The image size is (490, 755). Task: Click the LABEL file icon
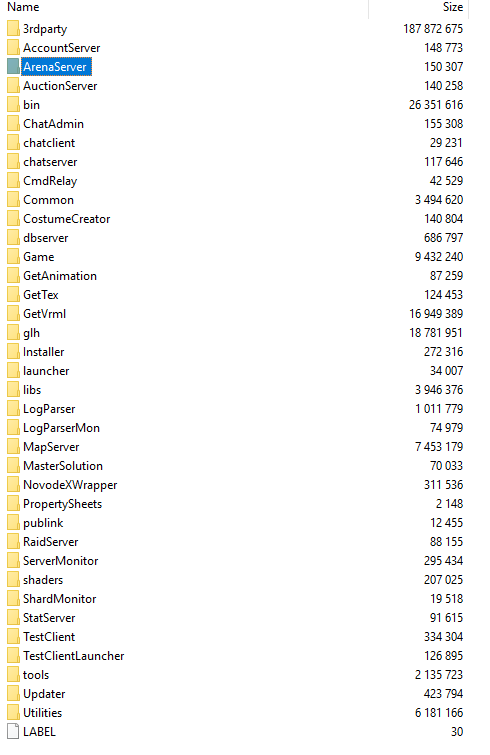(x=13, y=732)
